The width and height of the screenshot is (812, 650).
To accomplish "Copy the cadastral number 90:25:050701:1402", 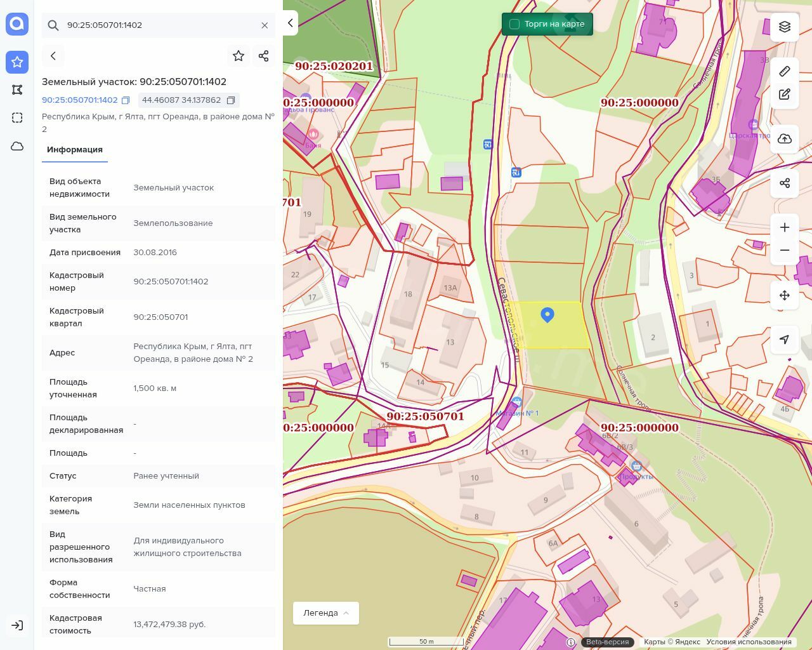I will [126, 100].
